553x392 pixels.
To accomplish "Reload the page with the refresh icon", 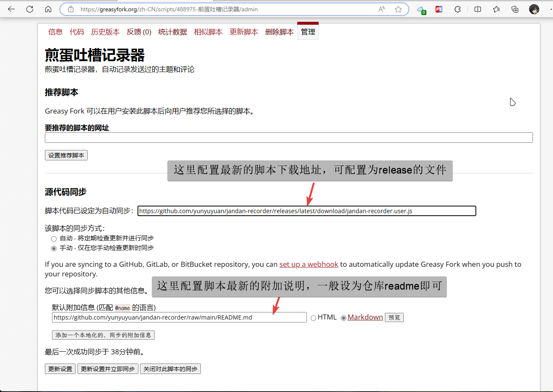I will point(29,9).
